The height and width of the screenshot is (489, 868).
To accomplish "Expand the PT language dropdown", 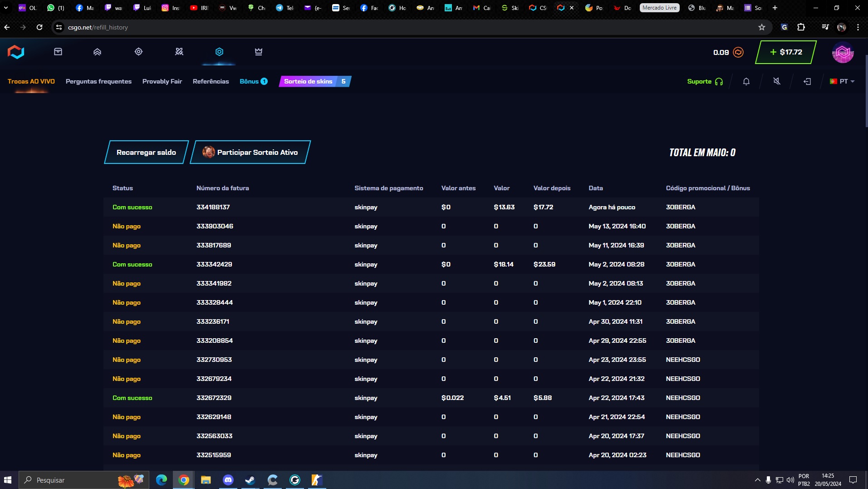I will (x=843, y=82).
